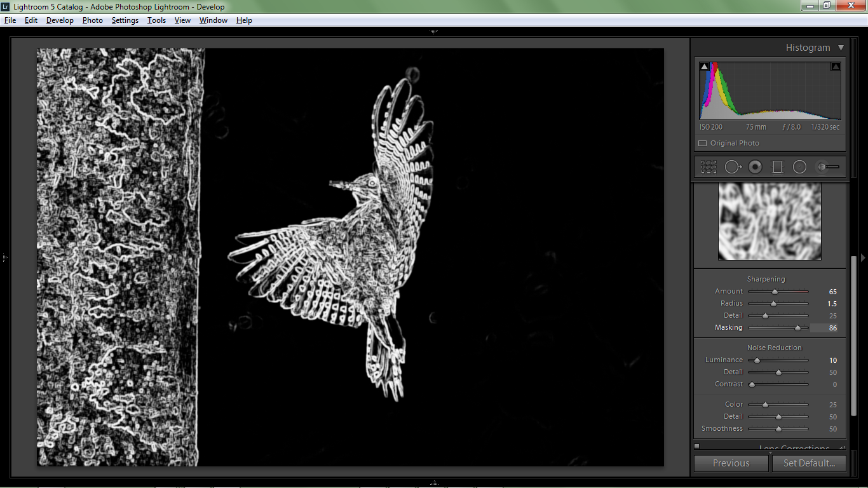This screenshot has height=488, width=868.
Task: Click the Sharpening Radius slider handle
Action: click(x=773, y=304)
